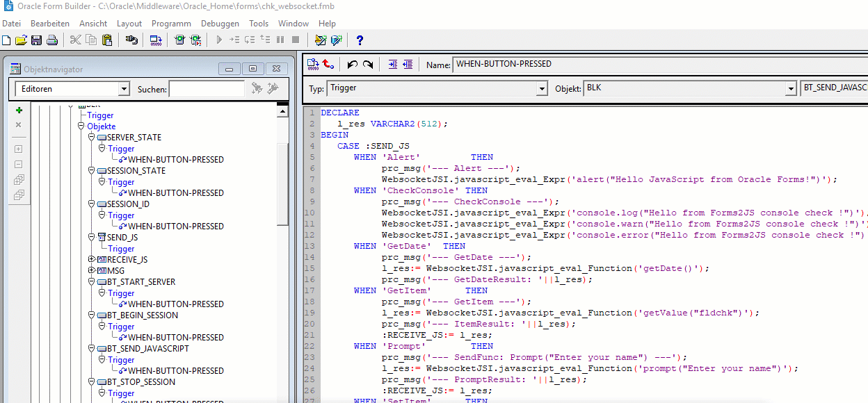Click the Paste clipboard icon in toolbar
The width and height of the screenshot is (868, 403).
pyautogui.click(x=107, y=40)
